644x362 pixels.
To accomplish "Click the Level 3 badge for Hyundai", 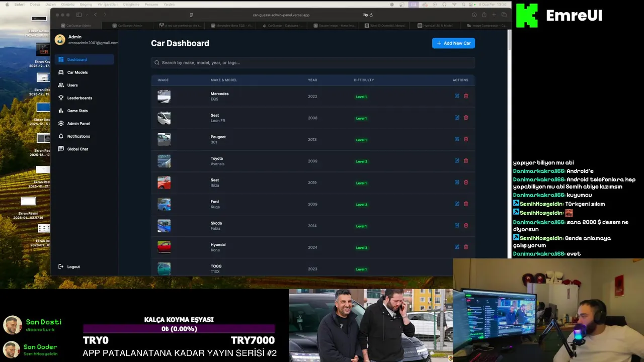I will tap(361, 248).
